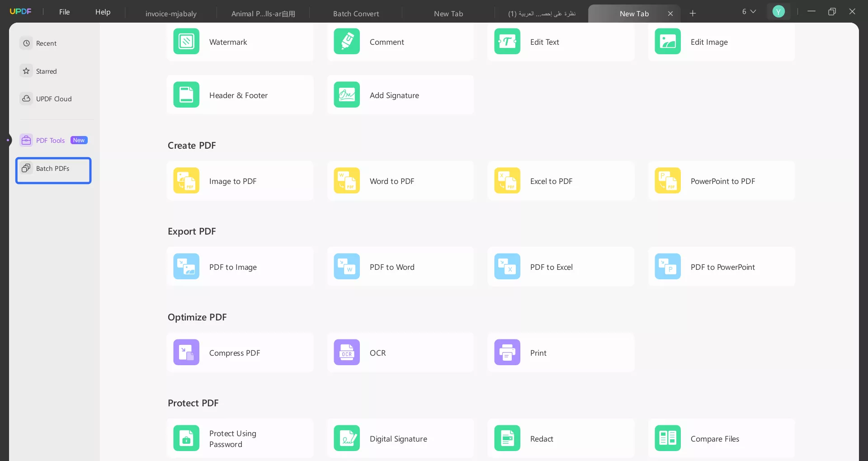The width and height of the screenshot is (868, 461).
Task: Select the Watermark label
Action: pos(228,42)
